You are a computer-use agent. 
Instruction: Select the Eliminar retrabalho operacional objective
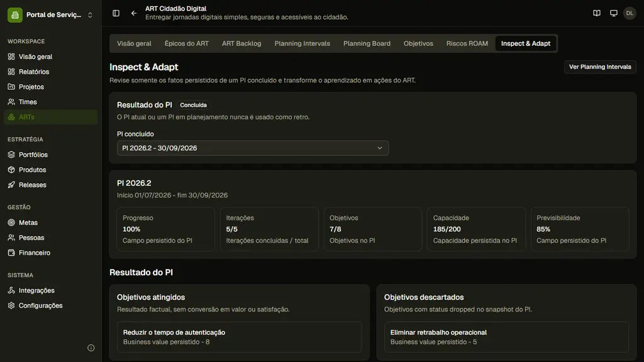[x=506, y=337]
